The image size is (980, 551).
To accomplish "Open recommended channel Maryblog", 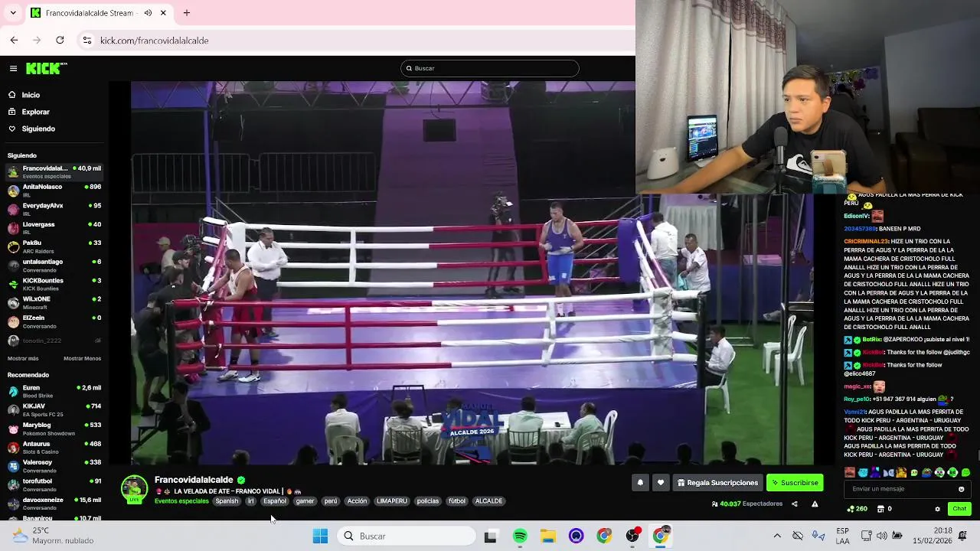I will pyautogui.click(x=54, y=429).
